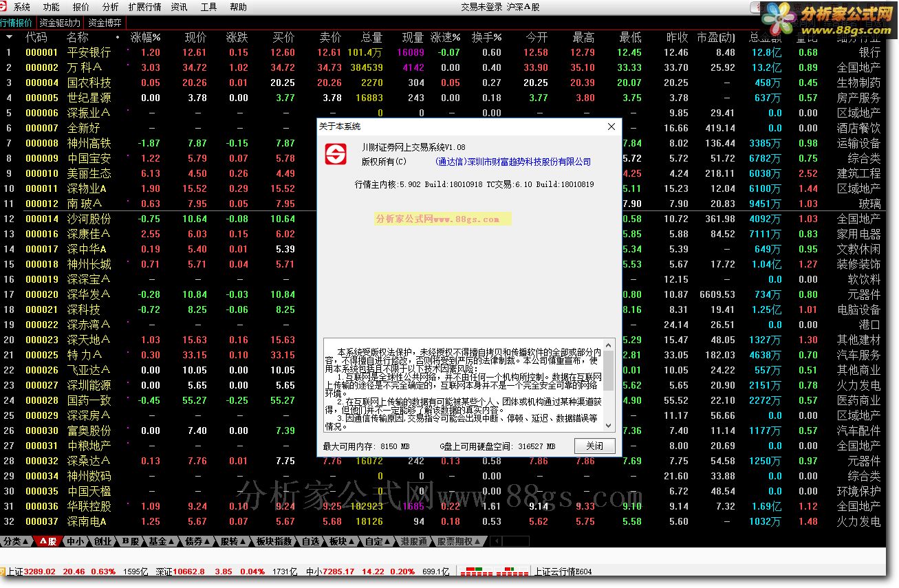This screenshot has width=899, height=588.
Task: Sort by the 换手% column header
Action: pos(486,37)
